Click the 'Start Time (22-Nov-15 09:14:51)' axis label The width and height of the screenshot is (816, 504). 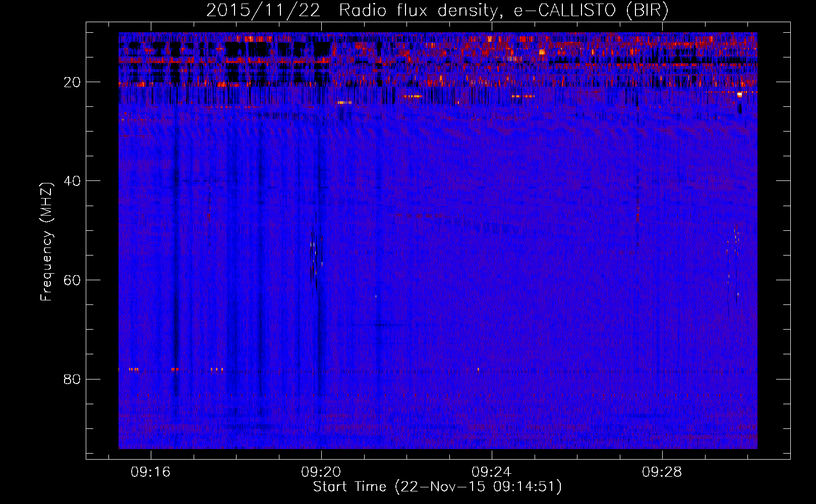[x=437, y=487]
